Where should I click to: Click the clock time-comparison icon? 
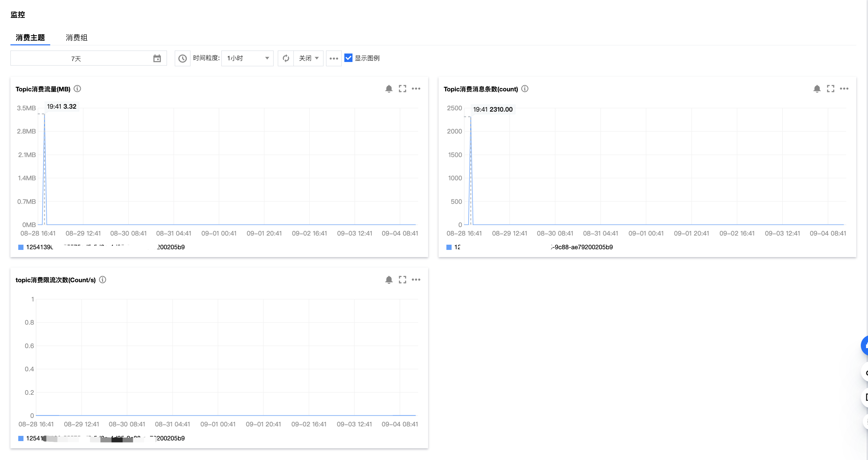coord(182,58)
